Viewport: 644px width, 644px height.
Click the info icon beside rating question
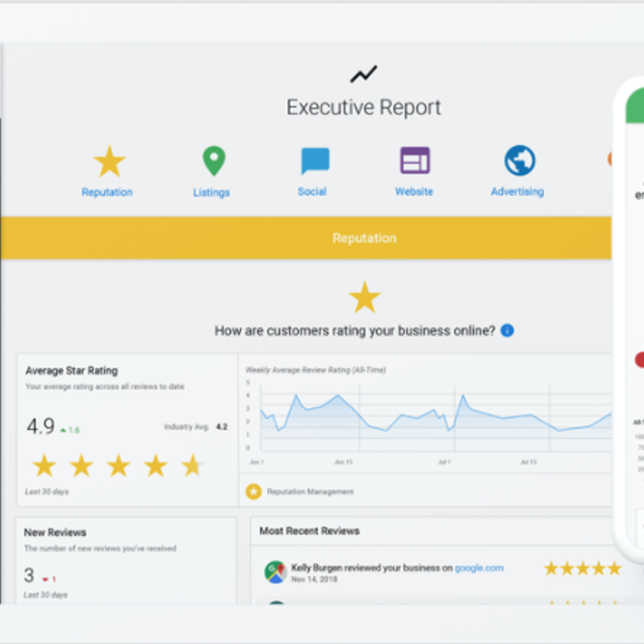[x=507, y=330]
